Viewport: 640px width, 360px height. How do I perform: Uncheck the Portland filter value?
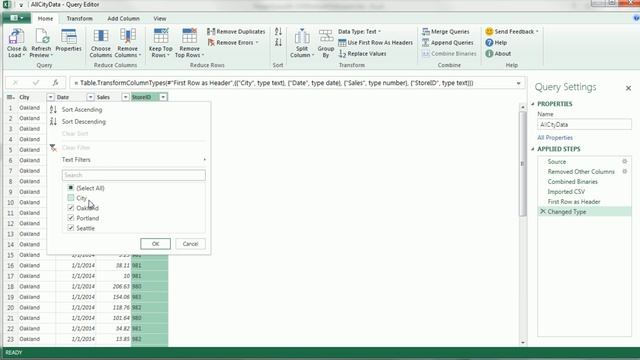pos(71,218)
